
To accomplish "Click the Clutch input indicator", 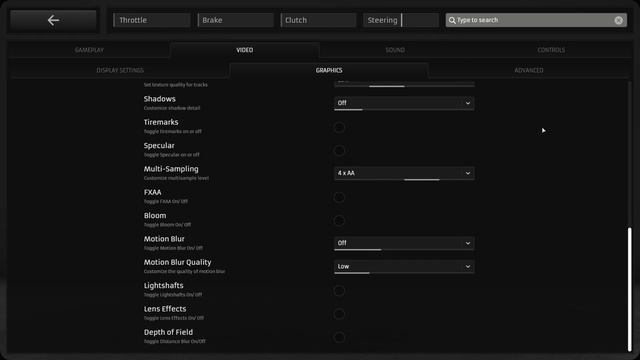I will point(318,20).
